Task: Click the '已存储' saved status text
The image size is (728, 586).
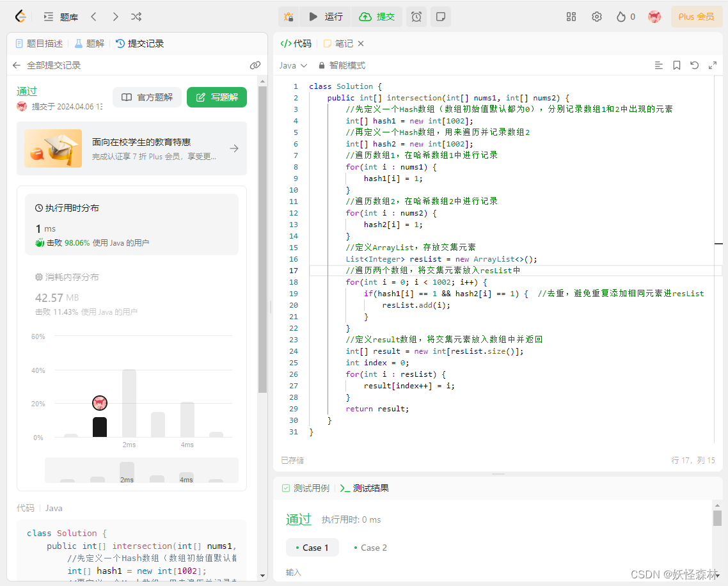Action: tap(292, 460)
